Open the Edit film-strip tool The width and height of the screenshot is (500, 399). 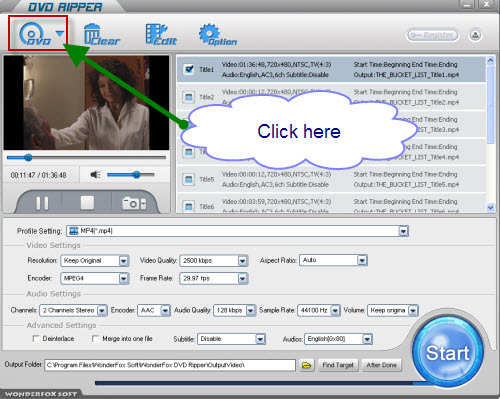tap(161, 34)
